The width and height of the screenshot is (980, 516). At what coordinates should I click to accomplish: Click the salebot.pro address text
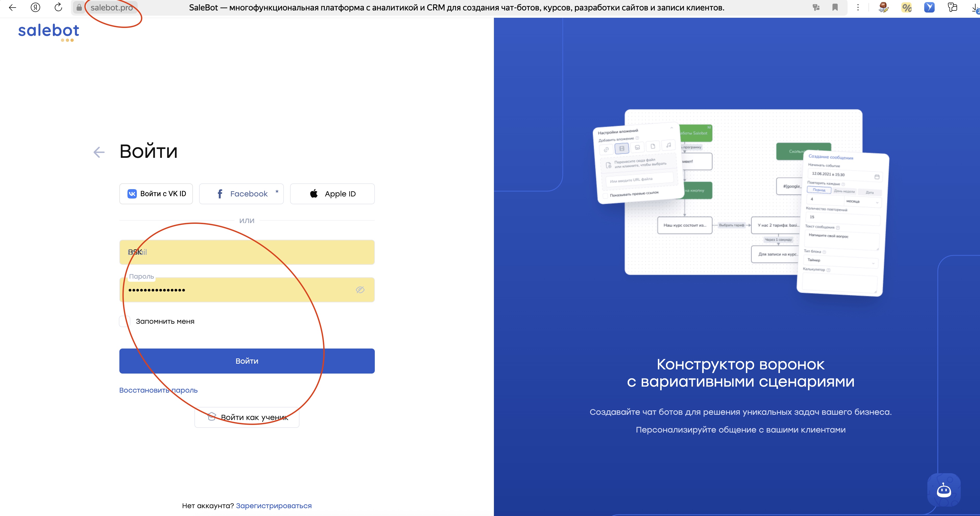click(112, 8)
